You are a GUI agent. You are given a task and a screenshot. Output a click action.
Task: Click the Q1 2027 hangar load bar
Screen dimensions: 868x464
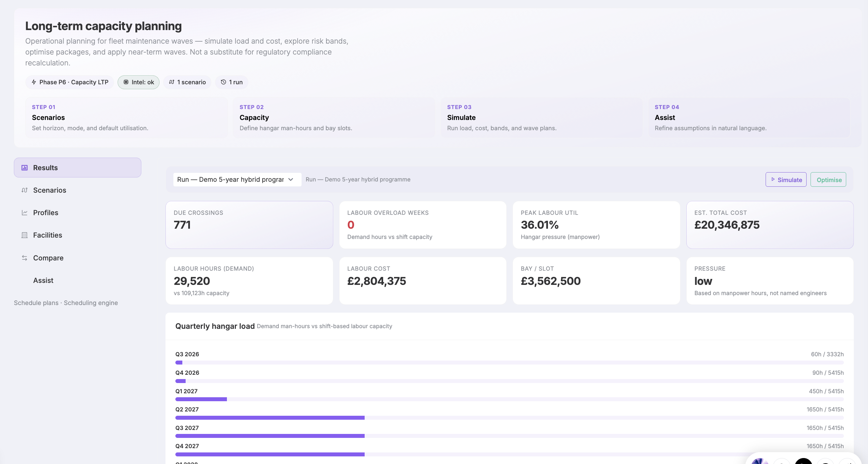point(510,399)
